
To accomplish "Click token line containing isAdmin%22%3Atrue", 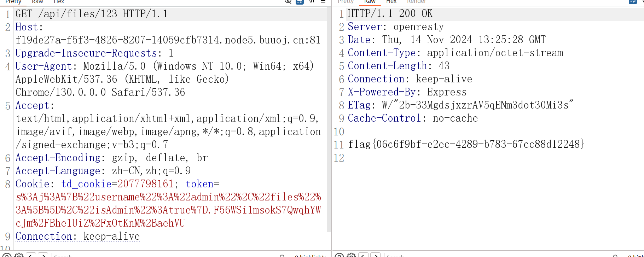I will 168,210.
